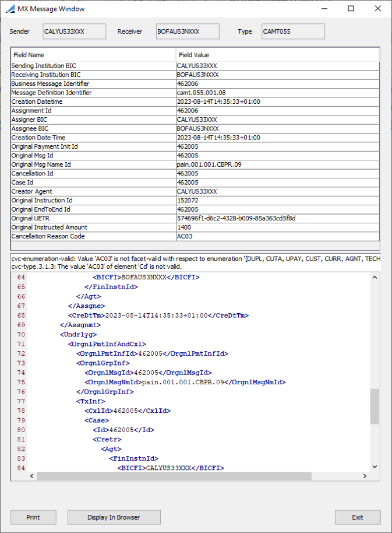Maximize the MX Message Window

(x=351, y=9)
